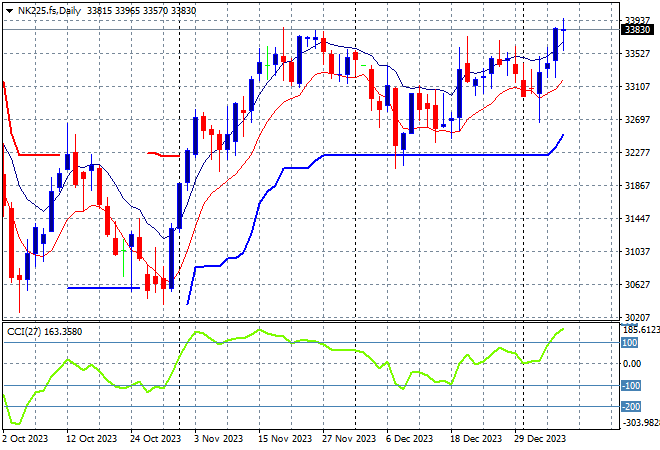Viewport: 660px width, 450px height.
Task: Click the triangle arrow beside NK225.fs symbol
Action: 10,10
